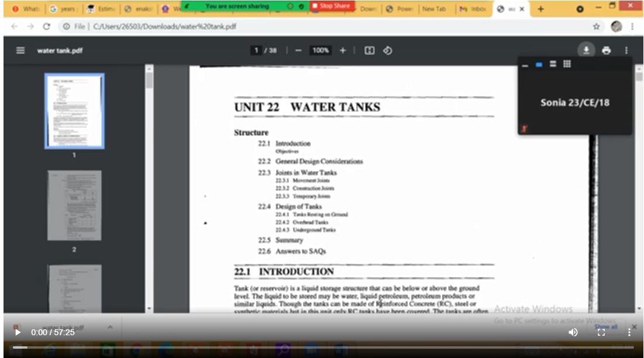
Task: Switch to the New Tab tab
Action: [x=433, y=9]
